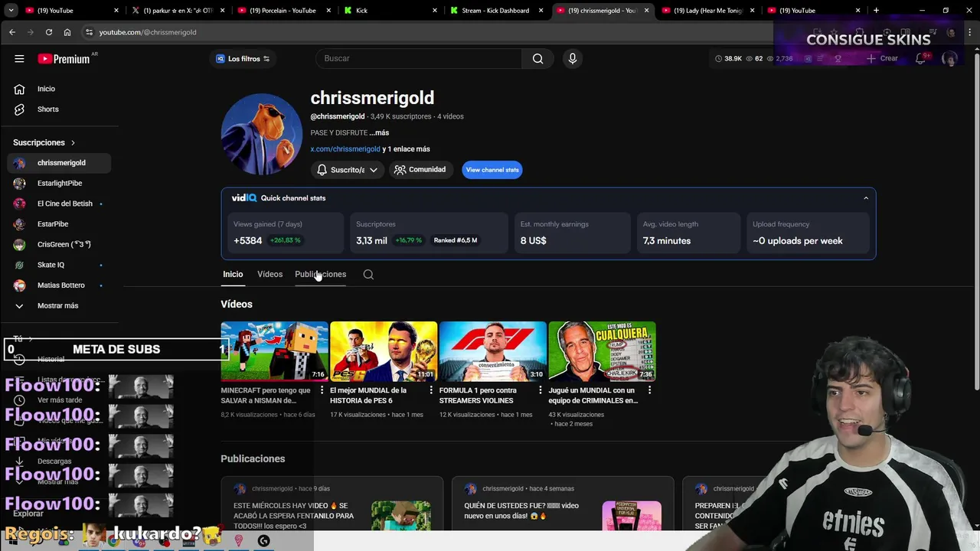
Task: Open options menu for the FORMULA 1 video
Action: [x=541, y=390]
